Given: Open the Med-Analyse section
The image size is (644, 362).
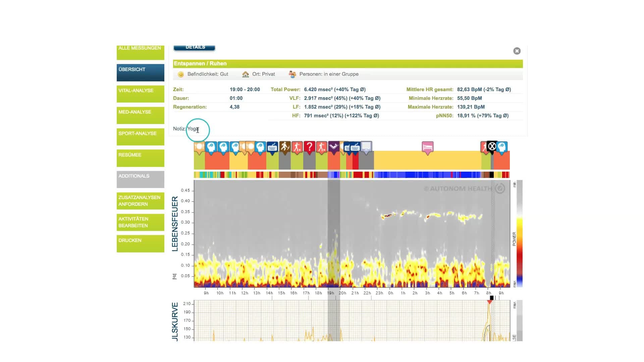Looking at the screenshot, I should tap(140, 115).
